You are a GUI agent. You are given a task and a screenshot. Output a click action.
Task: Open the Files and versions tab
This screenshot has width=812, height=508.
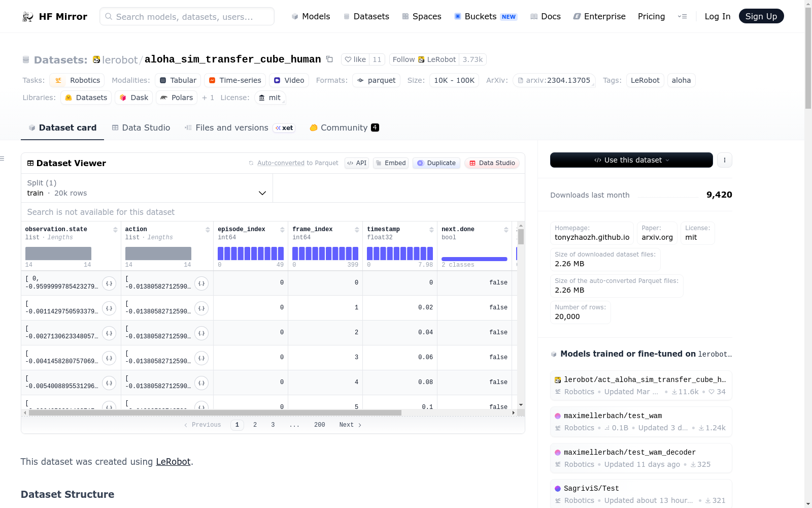tap(240, 128)
